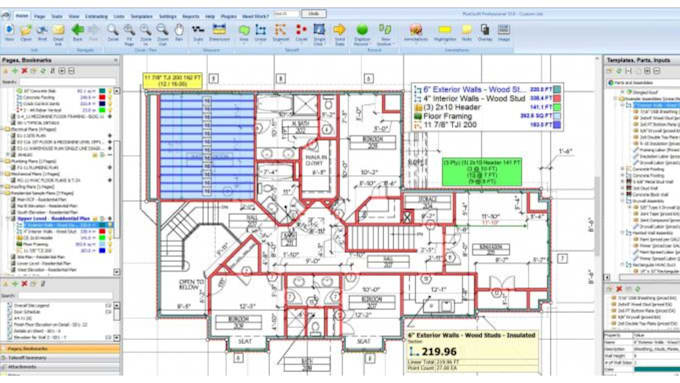Select the Single Click takeoff tool
This screenshot has height=383, width=680.
319,29
